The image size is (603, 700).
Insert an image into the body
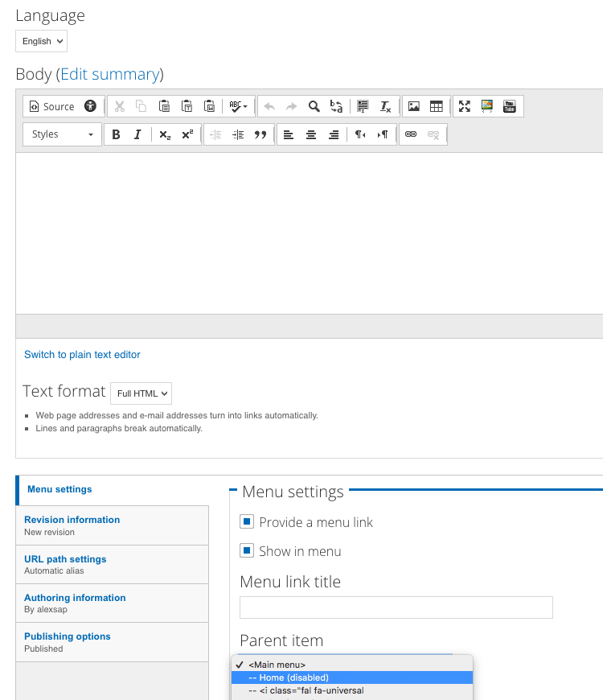(x=412, y=105)
